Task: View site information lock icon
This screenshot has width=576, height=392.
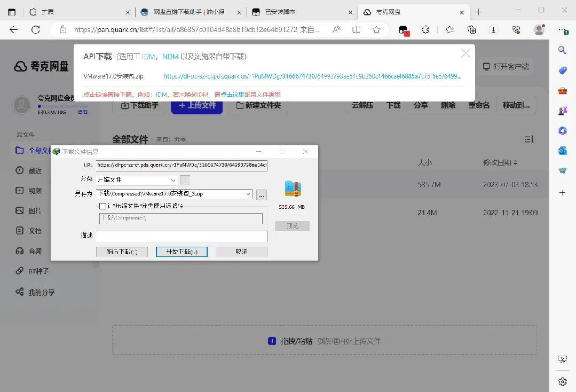Action: [x=63, y=30]
